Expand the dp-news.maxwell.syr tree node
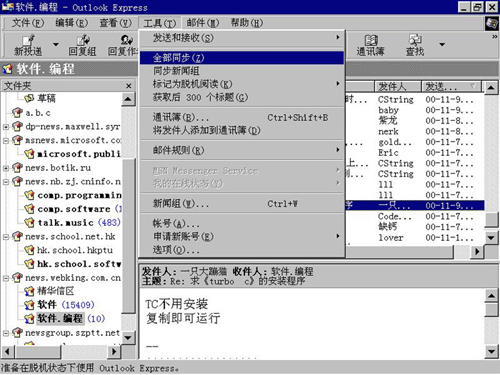Image resolution: width=500 pixels, height=375 pixels. pyautogui.click(x=6, y=127)
